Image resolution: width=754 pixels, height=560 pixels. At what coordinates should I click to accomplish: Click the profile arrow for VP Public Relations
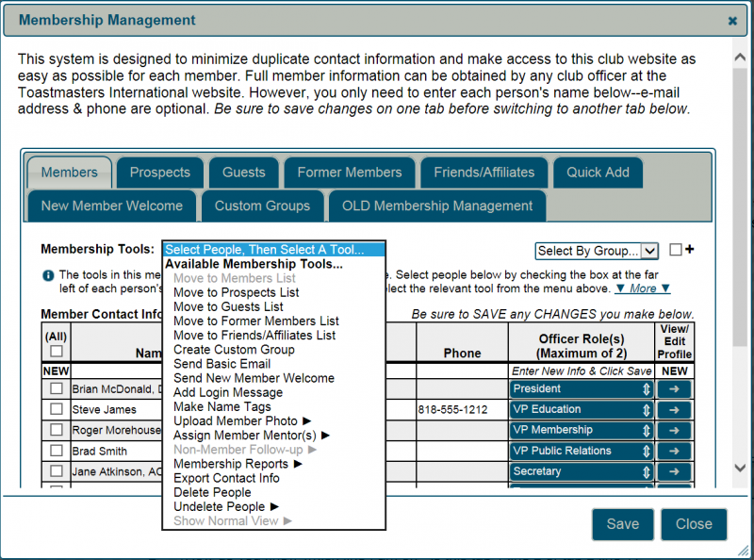click(674, 451)
